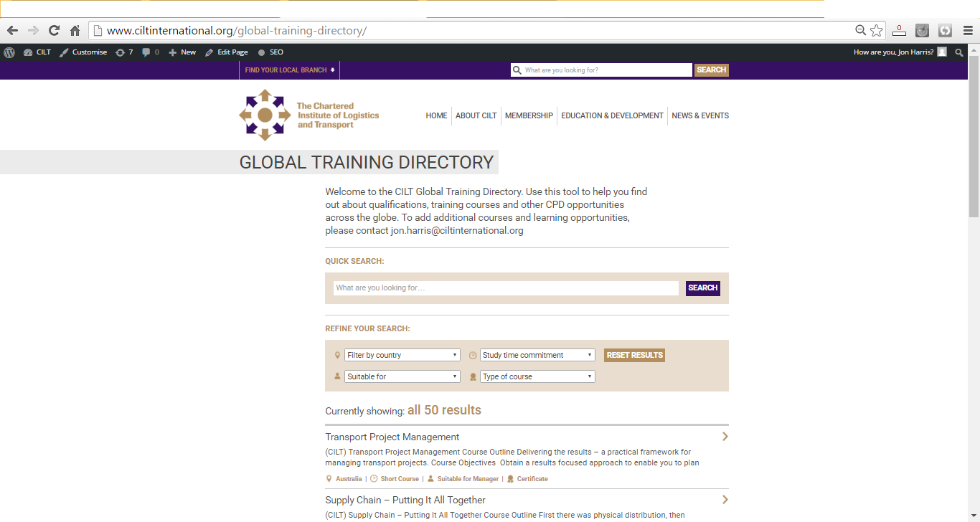Screen dimensions: 980x522
Task: Click the gold SEARCH button in header
Action: click(x=711, y=70)
